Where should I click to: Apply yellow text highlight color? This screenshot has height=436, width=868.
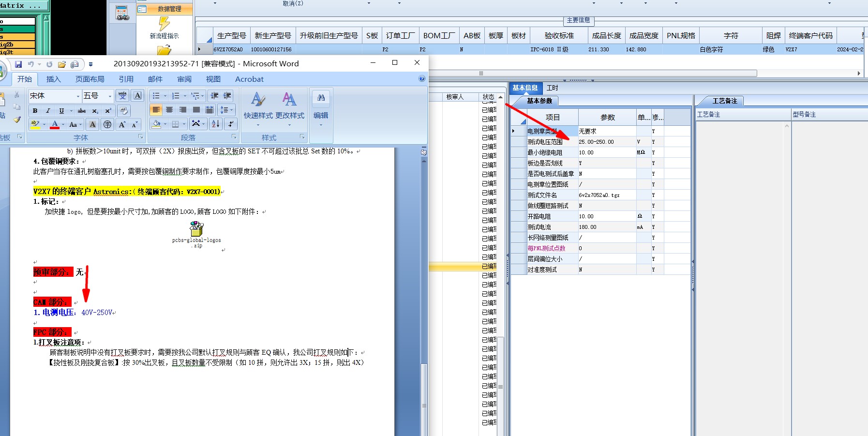pyautogui.click(x=35, y=124)
